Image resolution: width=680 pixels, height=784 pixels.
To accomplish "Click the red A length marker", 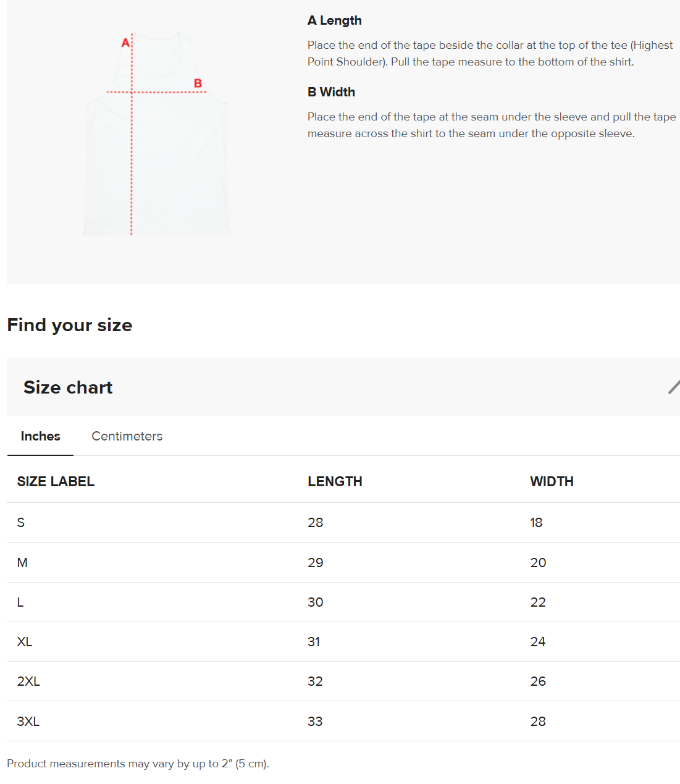I will 125,43.
